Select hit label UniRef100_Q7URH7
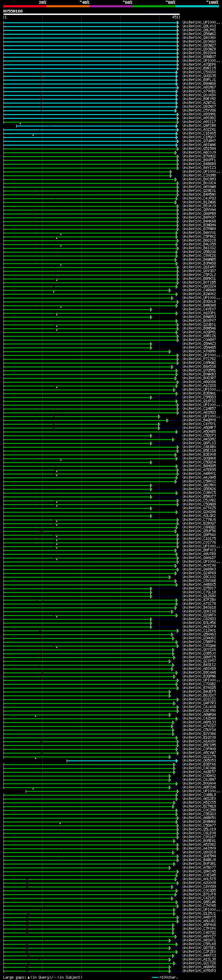The width and height of the screenshot is (222, 980). [x=199, y=141]
